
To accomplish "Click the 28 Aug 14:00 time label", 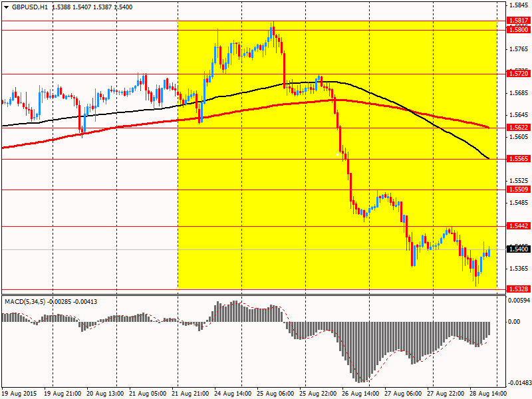I will [x=488, y=394].
